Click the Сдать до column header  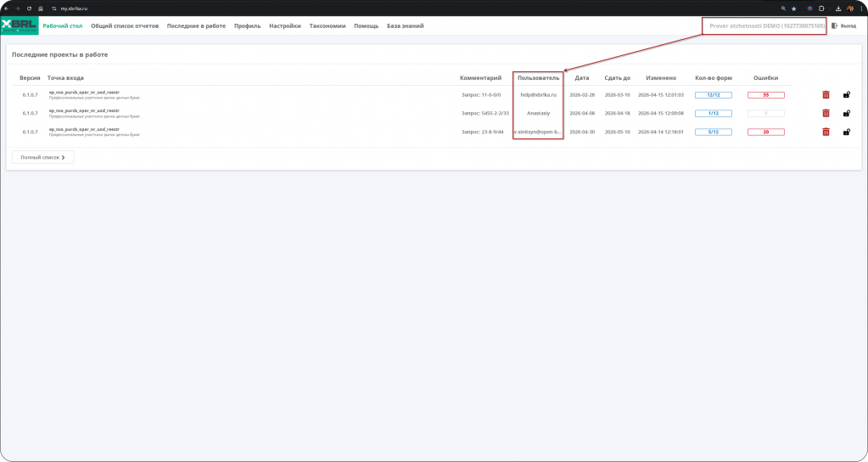click(617, 78)
